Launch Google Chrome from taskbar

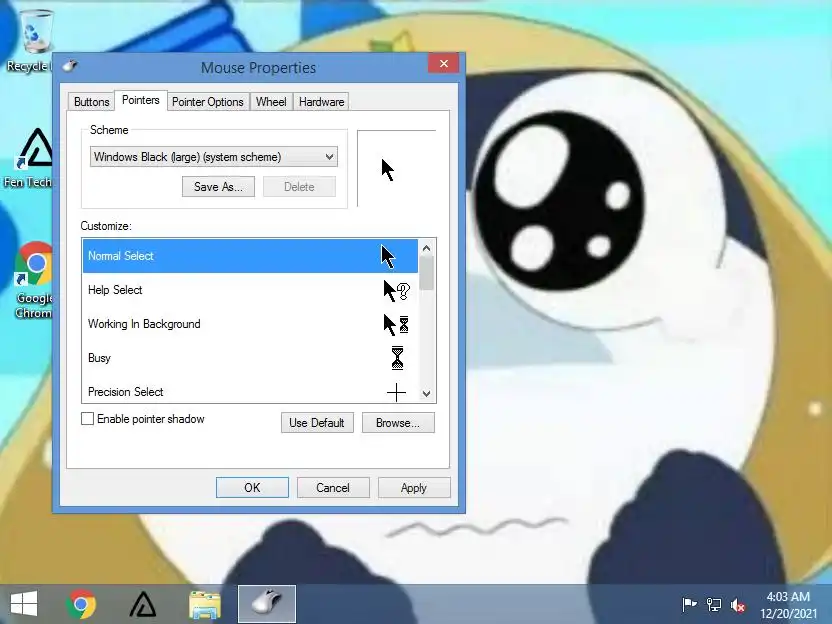(81, 604)
